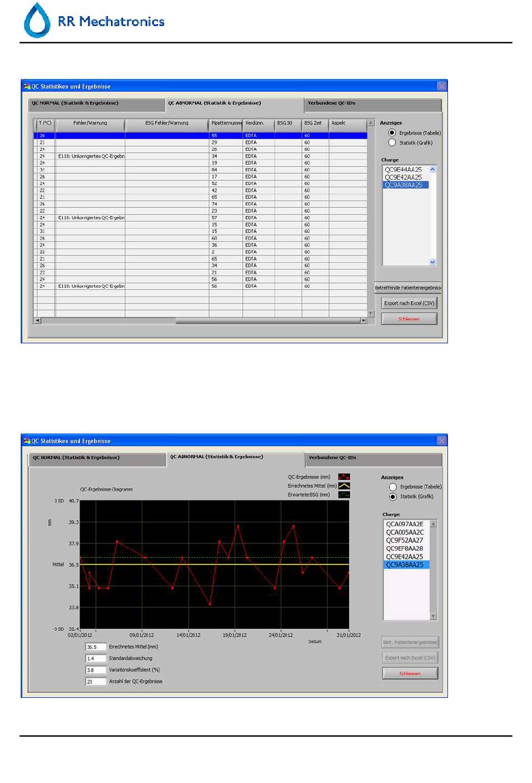The height and width of the screenshot is (783, 532).
Task: Select Ergebnisse (Tabelle) radio in table-view window
Action: [x=392, y=133]
